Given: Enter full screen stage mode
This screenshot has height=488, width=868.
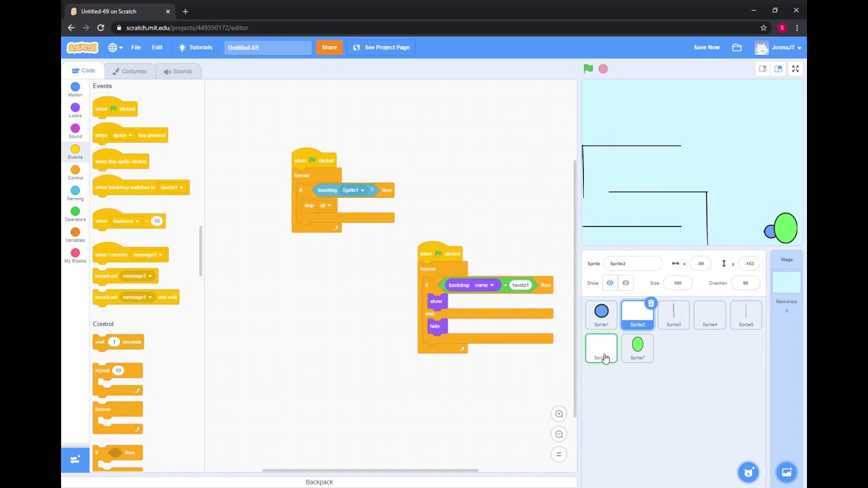Looking at the screenshot, I should [795, 68].
